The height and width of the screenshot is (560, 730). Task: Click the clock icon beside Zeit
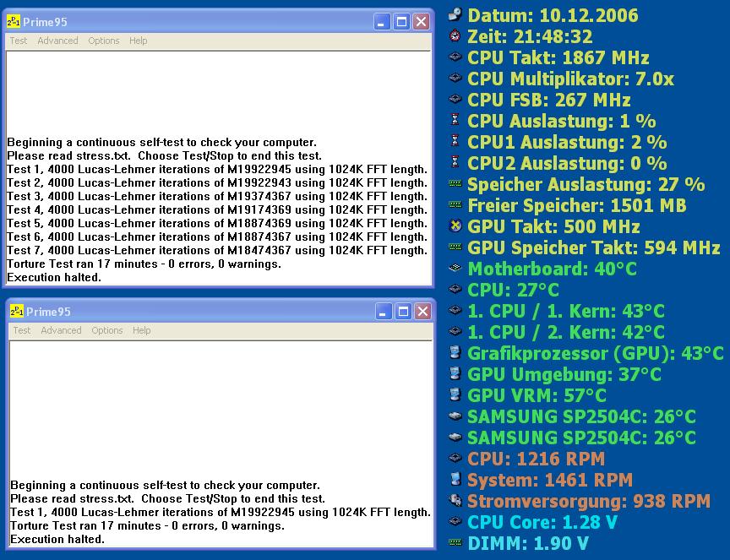455,35
